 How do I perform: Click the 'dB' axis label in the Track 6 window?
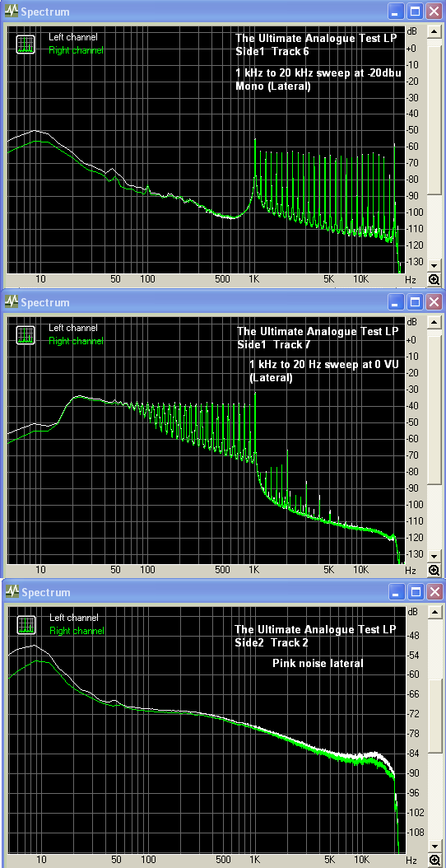(x=411, y=31)
